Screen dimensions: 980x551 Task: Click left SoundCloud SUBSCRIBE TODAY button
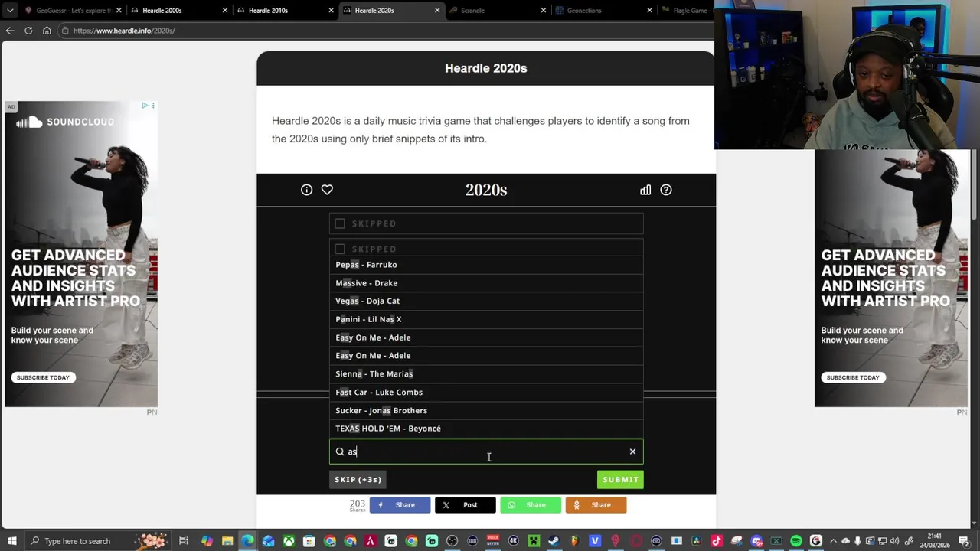click(x=43, y=377)
